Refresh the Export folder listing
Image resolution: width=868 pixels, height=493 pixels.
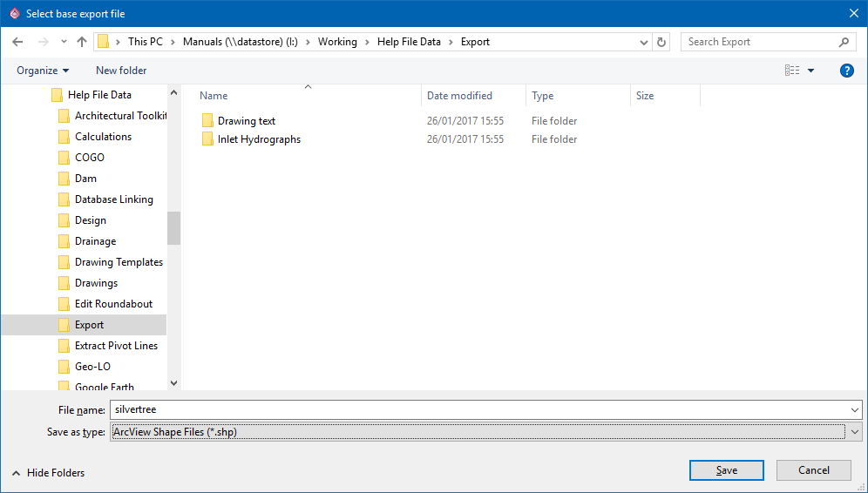click(662, 42)
